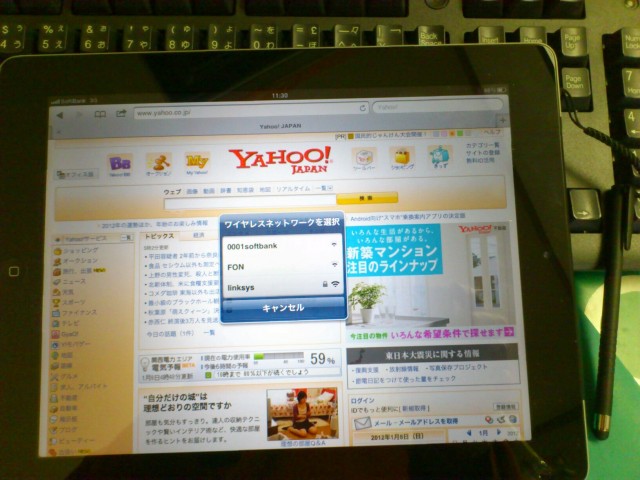Focus the Yahoo search text field
640x480 pixels.
click(x=250, y=202)
